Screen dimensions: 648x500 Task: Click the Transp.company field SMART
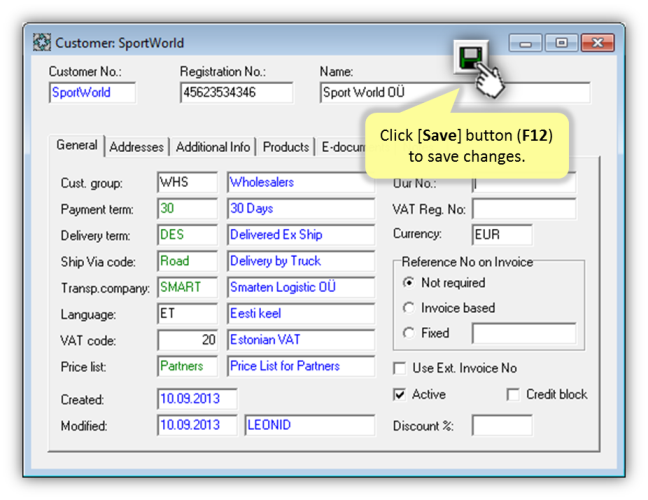(188, 287)
